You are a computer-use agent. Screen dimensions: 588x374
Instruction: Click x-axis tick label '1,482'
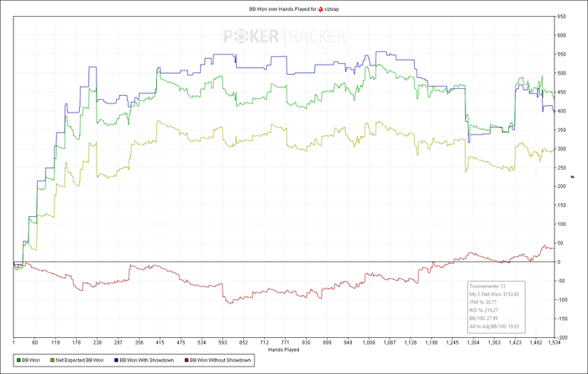536,343
